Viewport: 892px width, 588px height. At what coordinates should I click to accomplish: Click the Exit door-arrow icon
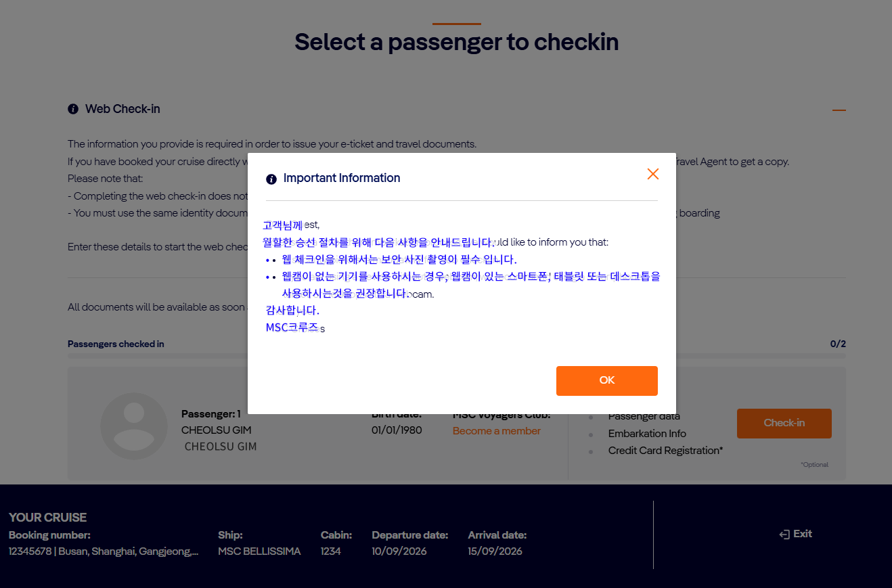tap(784, 535)
